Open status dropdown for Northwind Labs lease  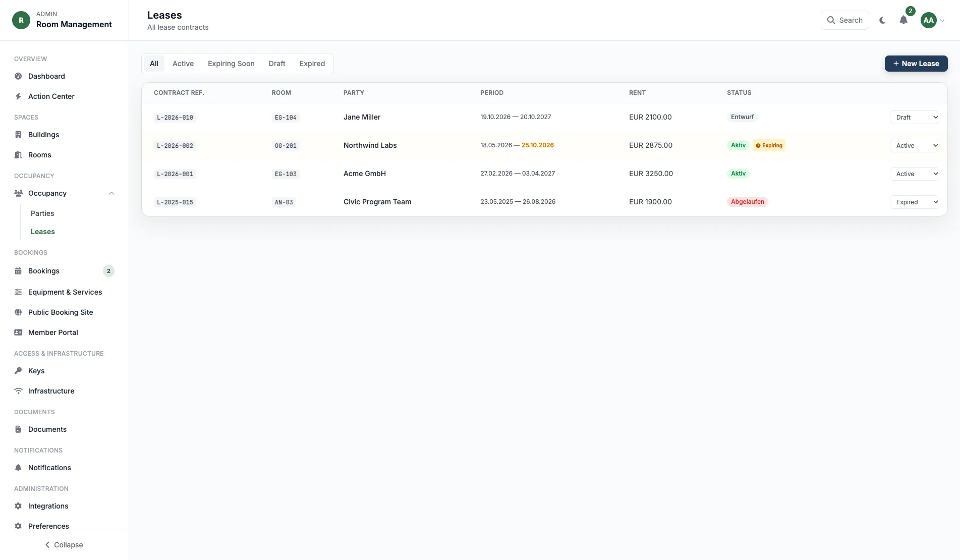[914, 145]
